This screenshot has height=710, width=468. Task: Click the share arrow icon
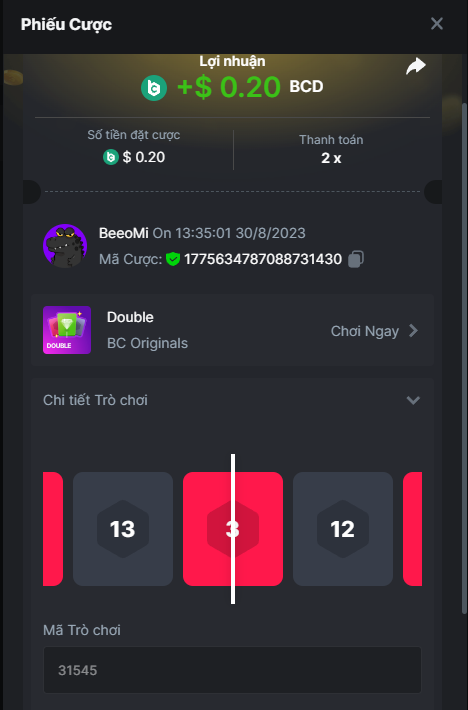click(x=415, y=66)
